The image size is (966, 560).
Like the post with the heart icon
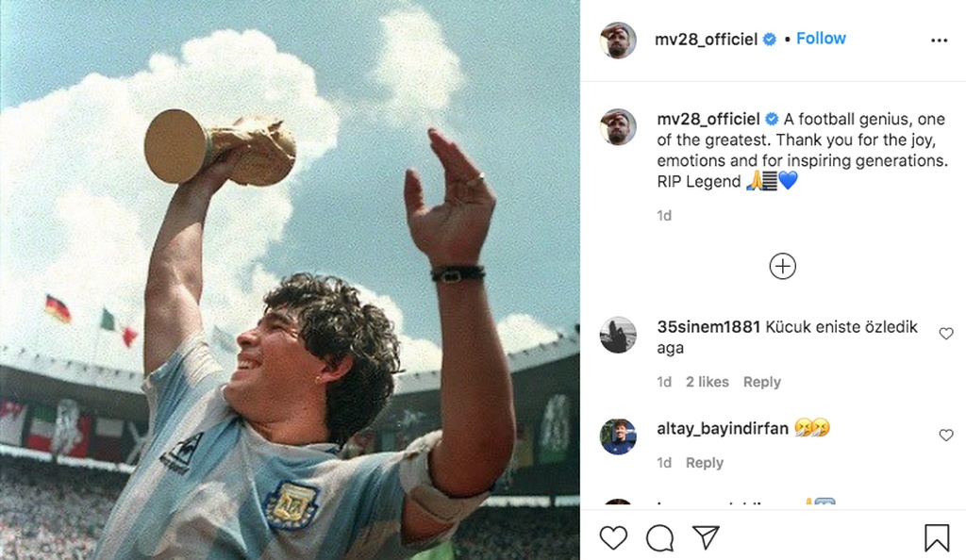[x=613, y=537]
